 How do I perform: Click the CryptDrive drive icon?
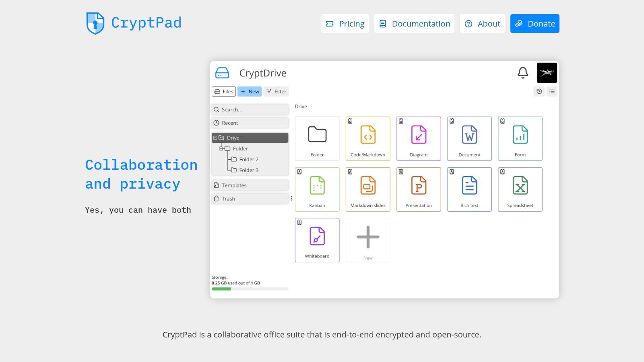(x=222, y=73)
